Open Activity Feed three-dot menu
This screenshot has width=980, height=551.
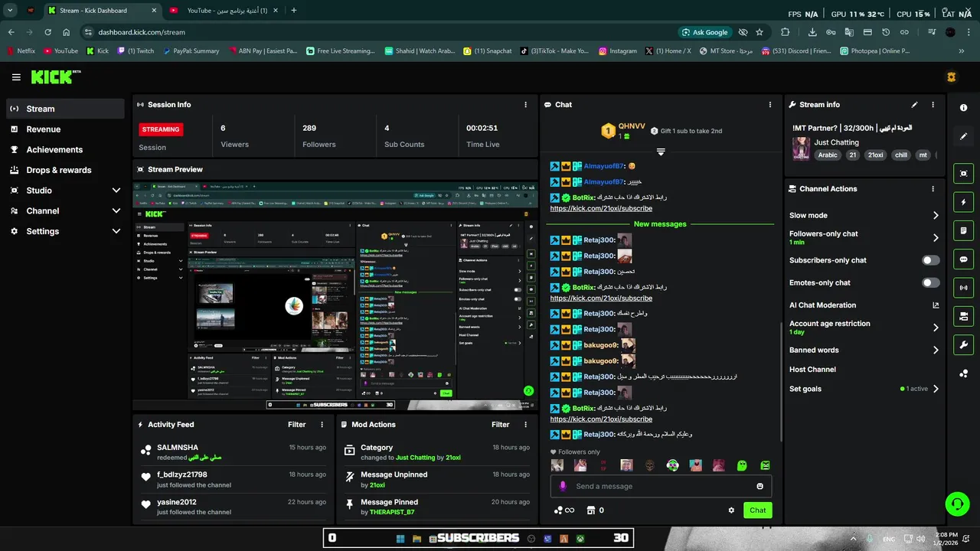point(322,425)
